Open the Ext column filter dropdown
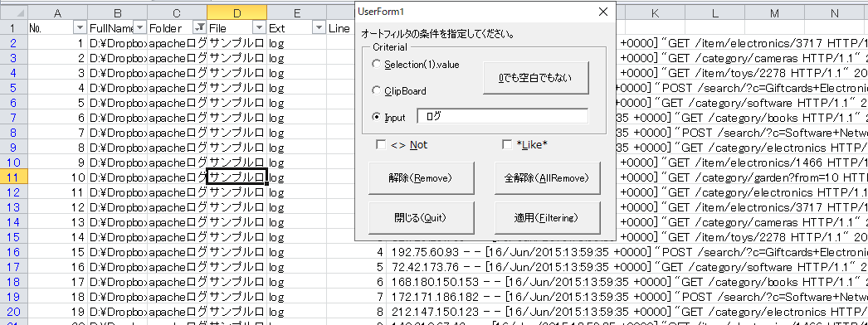Image resolution: width=868 pixels, height=325 pixels. (x=319, y=27)
